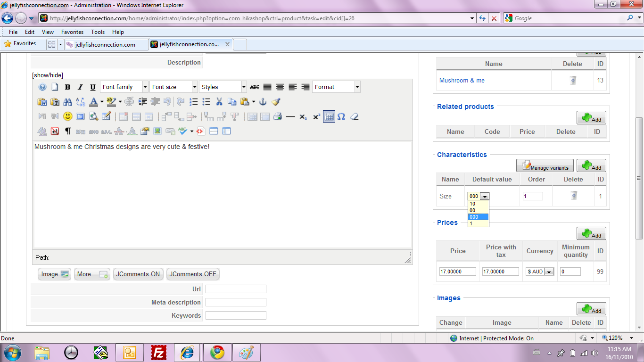Toggle Subscript formatting
Viewport: 644px width, 362px height.
tap(303, 116)
